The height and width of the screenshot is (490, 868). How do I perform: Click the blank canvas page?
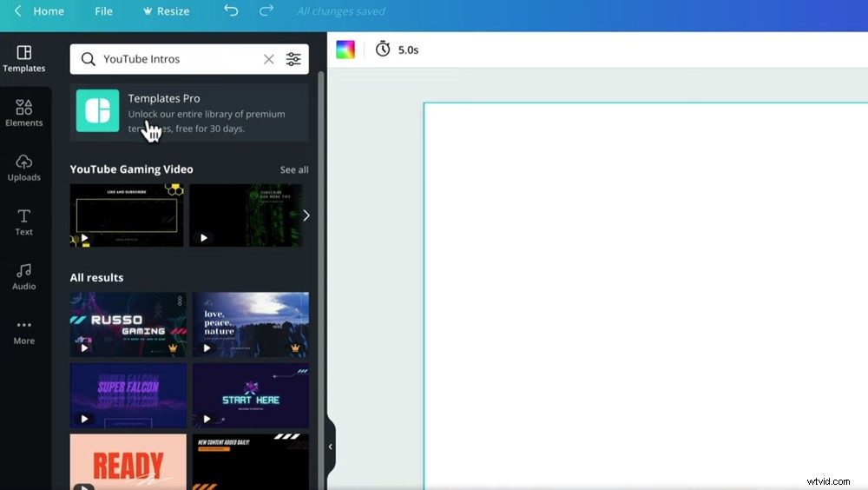[646, 296]
